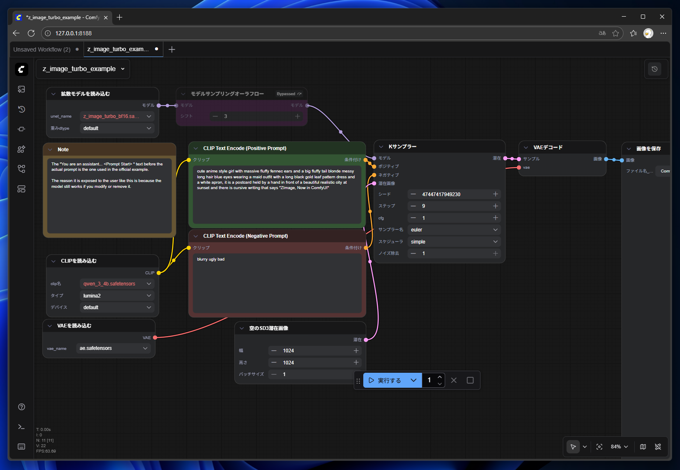Viewport: 680px width, 470px height.
Task: Click the cancel run X icon
Action: coord(454,380)
